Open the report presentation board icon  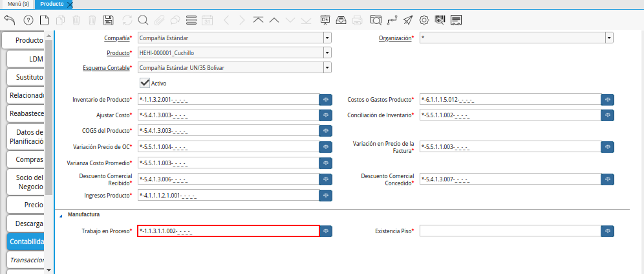click(x=325, y=19)
